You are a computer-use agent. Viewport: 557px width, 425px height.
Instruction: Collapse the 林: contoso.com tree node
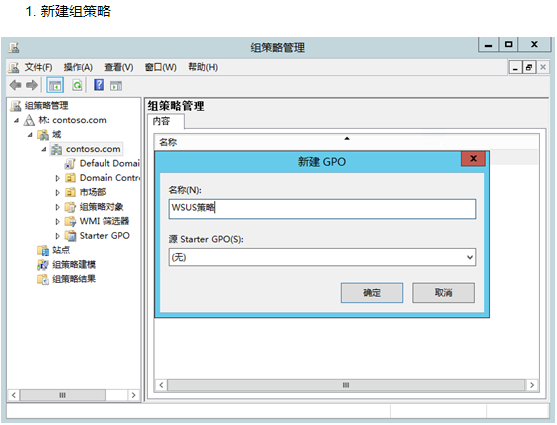[x=16, y=120]
